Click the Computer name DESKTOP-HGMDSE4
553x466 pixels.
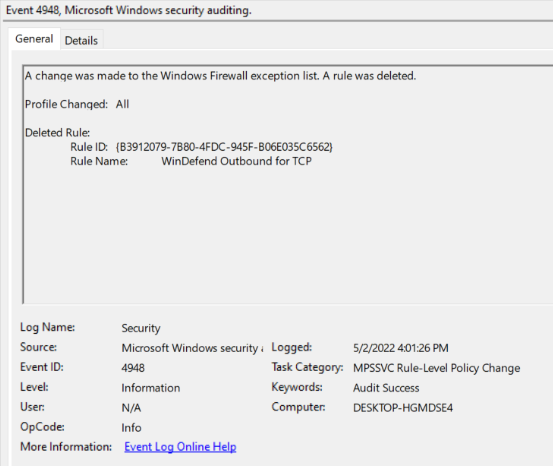pyautogui.click(x=403, y=408)
